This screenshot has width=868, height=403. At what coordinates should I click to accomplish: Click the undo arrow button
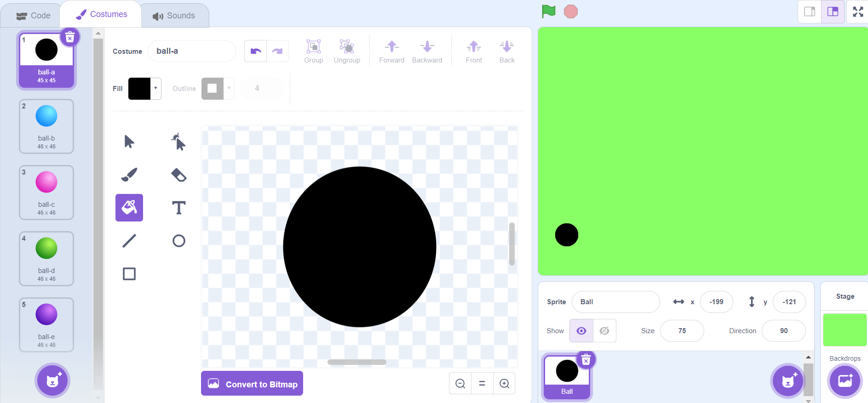coord(256,51)
